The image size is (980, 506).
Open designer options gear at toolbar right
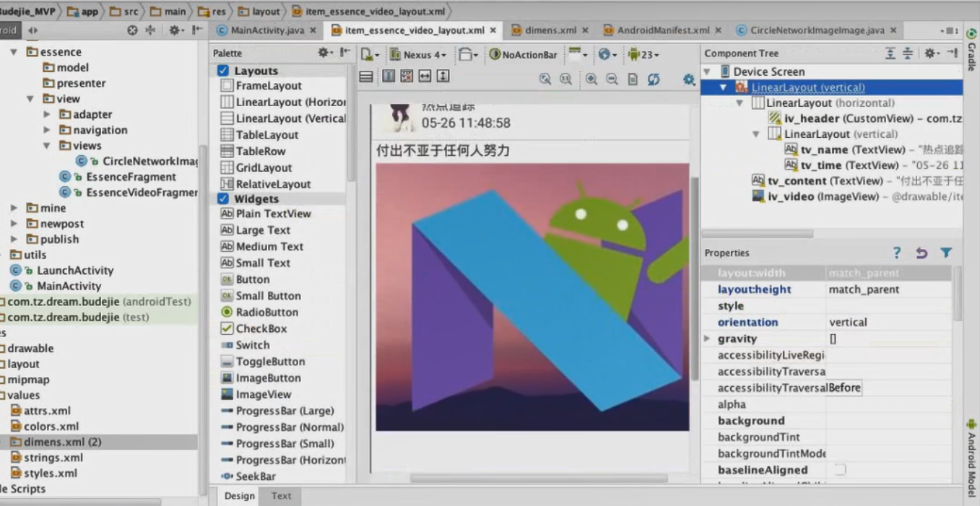(x=689, y=79)
